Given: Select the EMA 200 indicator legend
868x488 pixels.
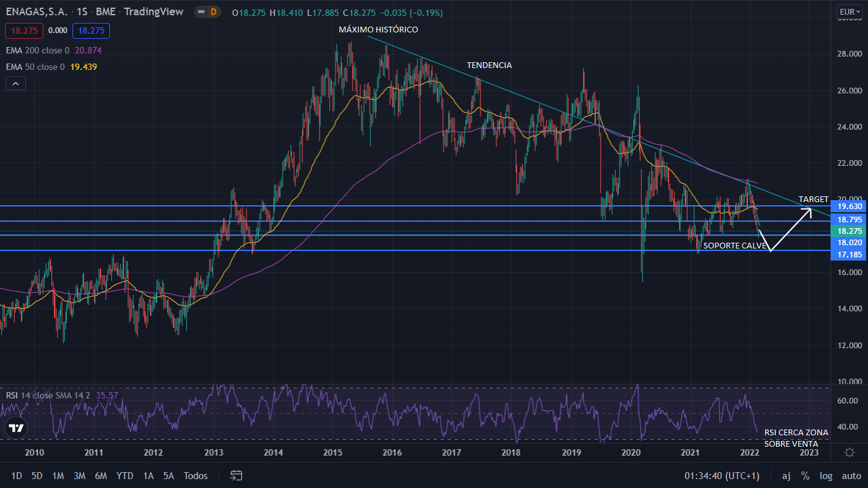Looking at the screenshot, I should 38,50.
